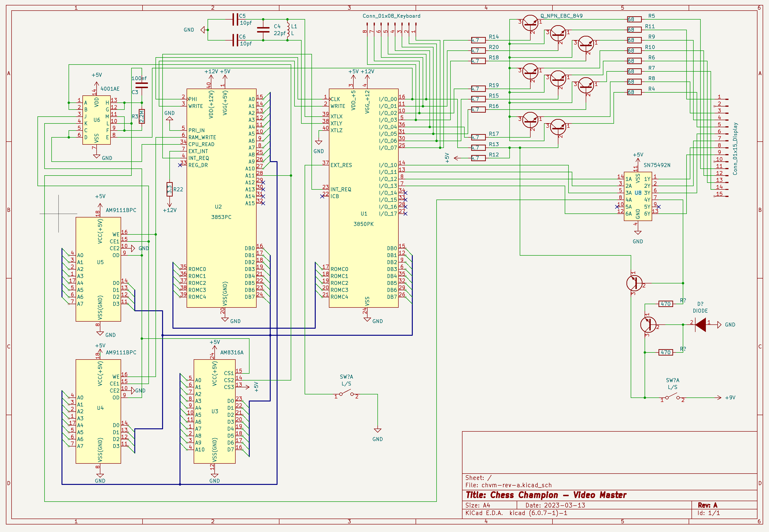The image size is (769, 532).
Task: Click capacitor C5 10pf symbol
Action: [235, 19]
